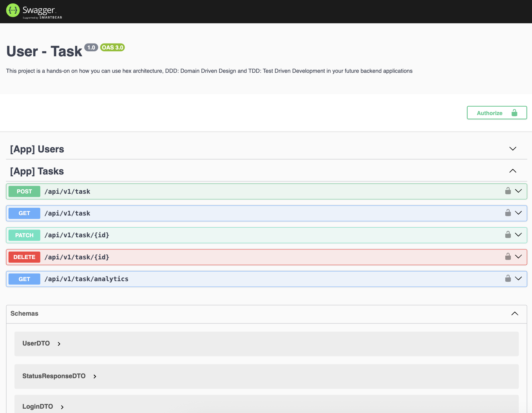Expand chevron on GET task/analytics row

(518, 278)
